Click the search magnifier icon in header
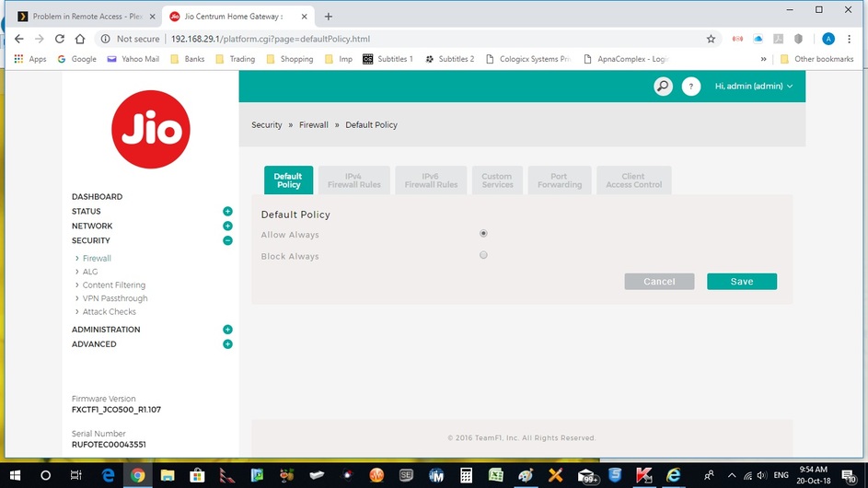 point(663,87)
